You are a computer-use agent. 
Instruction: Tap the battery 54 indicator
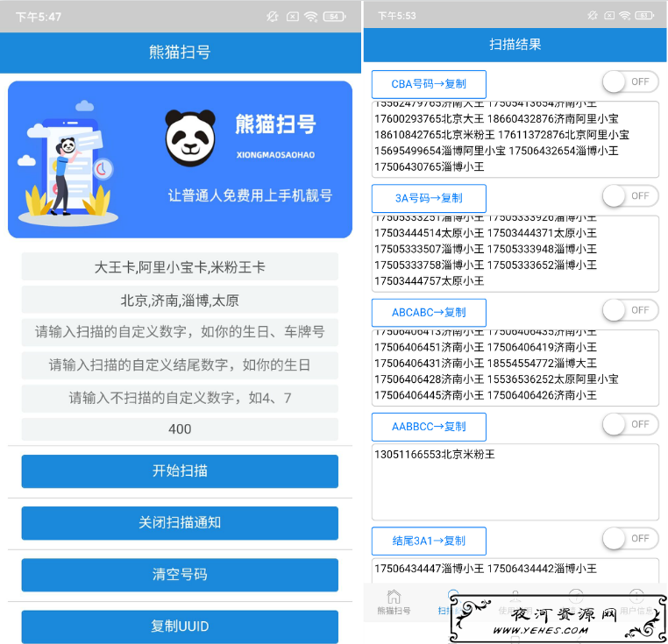pyautogui.click(x=334, y=17)
